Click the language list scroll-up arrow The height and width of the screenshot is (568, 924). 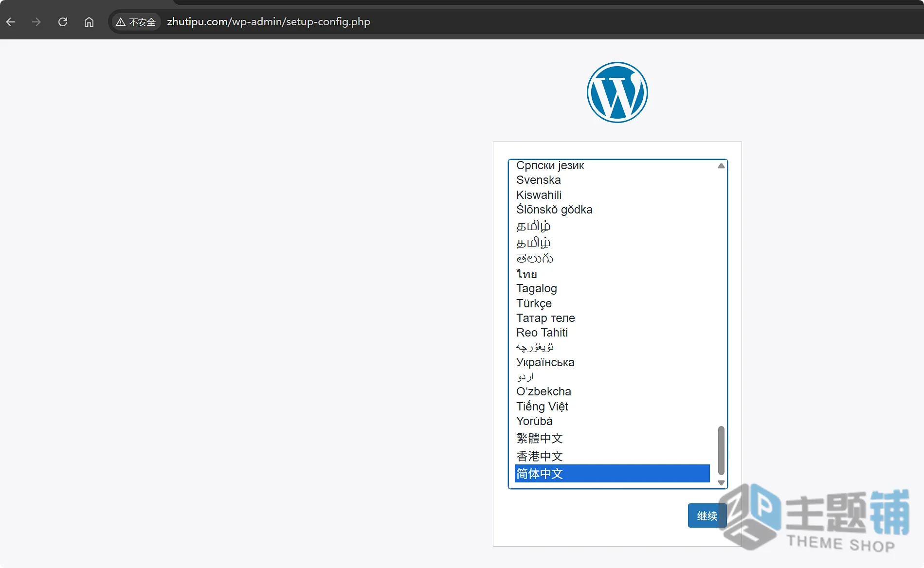721,166
